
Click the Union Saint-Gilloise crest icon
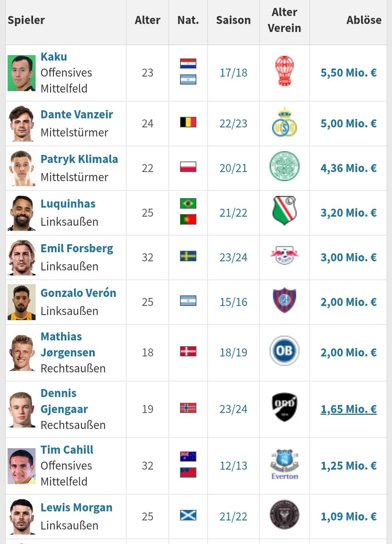coord(284,122)
